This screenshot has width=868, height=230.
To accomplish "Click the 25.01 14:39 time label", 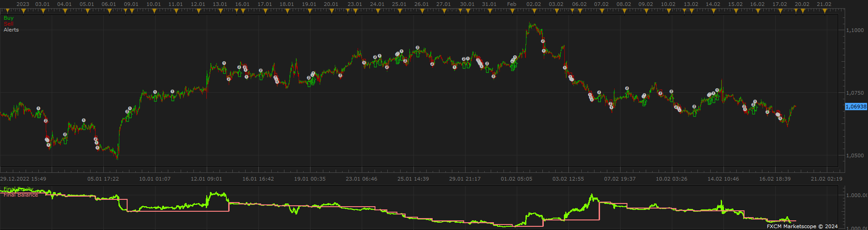I will pyautogui.click(x=413, y=179).
